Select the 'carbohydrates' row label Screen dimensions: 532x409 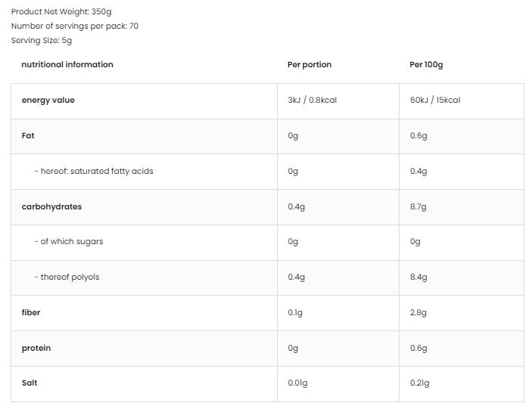[x=51, y=206]
